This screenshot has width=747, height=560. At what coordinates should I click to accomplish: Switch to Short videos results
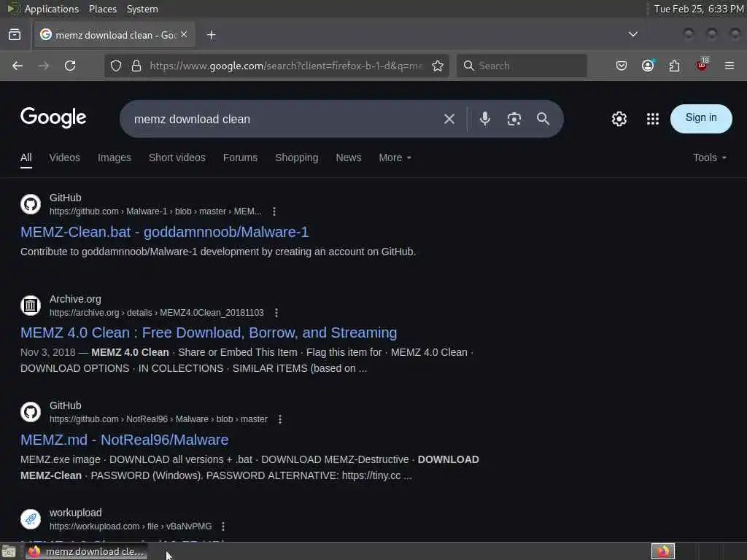pos(177,157)
